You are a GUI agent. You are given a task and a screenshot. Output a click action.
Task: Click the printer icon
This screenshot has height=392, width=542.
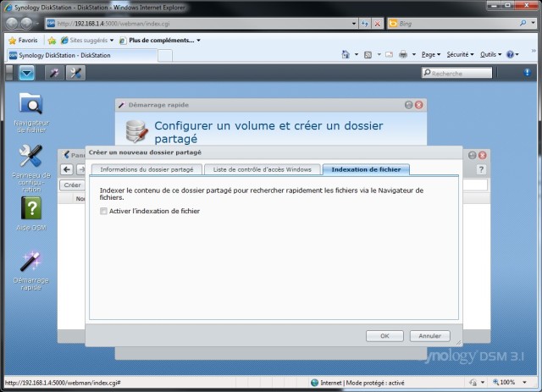pos(403,55)
